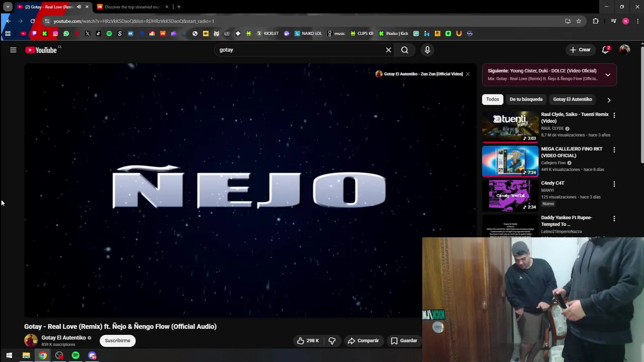
Task: Close the Zun Zun video info card
Action: (467, 74)
